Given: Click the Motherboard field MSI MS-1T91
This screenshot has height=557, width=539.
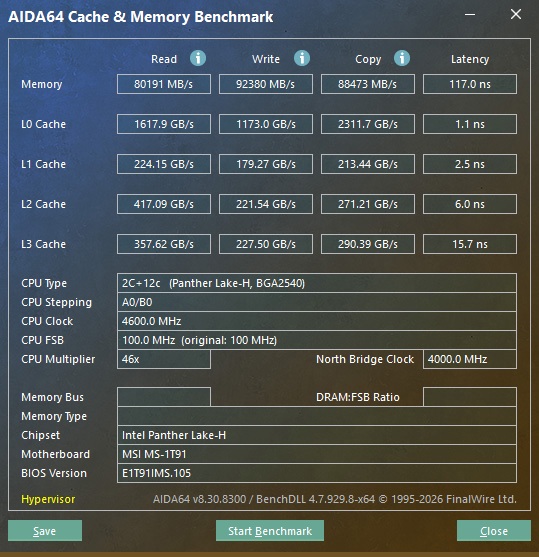Looking at the screenshot, I should coord(317,454).
